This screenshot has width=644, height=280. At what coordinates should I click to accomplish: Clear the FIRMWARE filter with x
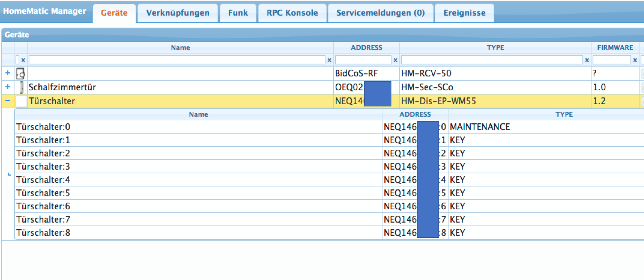click(635, 60)
